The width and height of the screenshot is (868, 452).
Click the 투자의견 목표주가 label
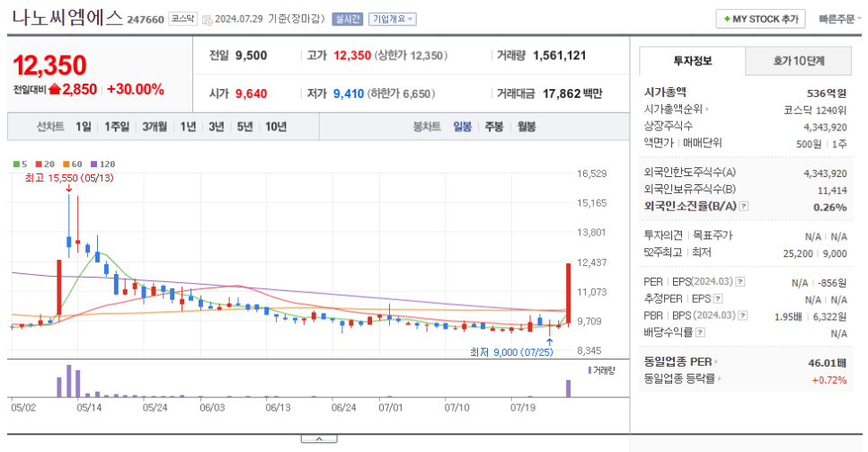tap(688, 235)
